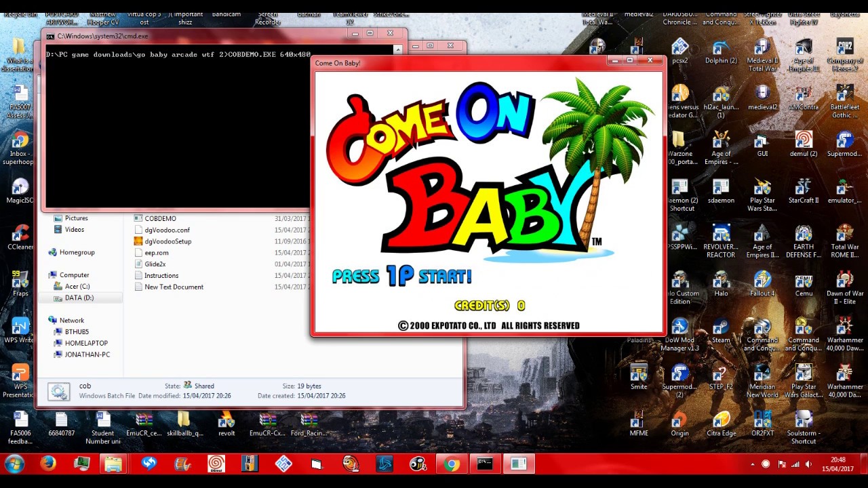Open the REVOLVER REACTOR shortcut
Screen dimensions: 868x488
[x=721, y=241]
